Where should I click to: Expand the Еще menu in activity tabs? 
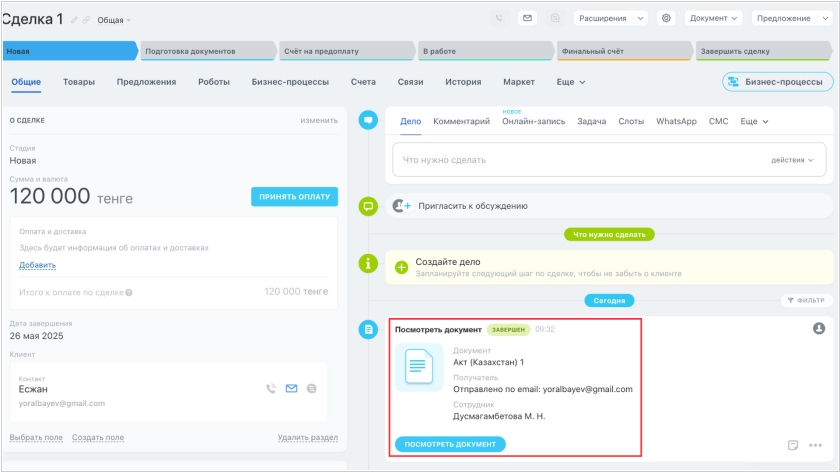754,122
